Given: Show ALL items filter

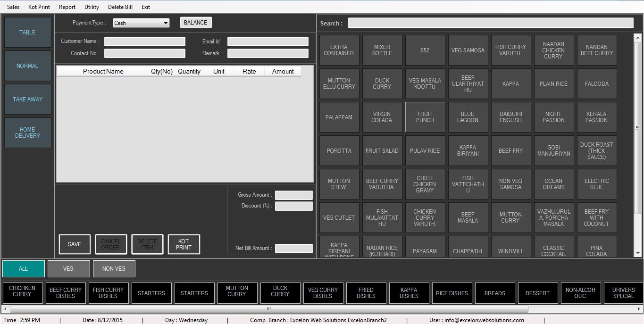Looking at the screenshot, I should [24, 269].
